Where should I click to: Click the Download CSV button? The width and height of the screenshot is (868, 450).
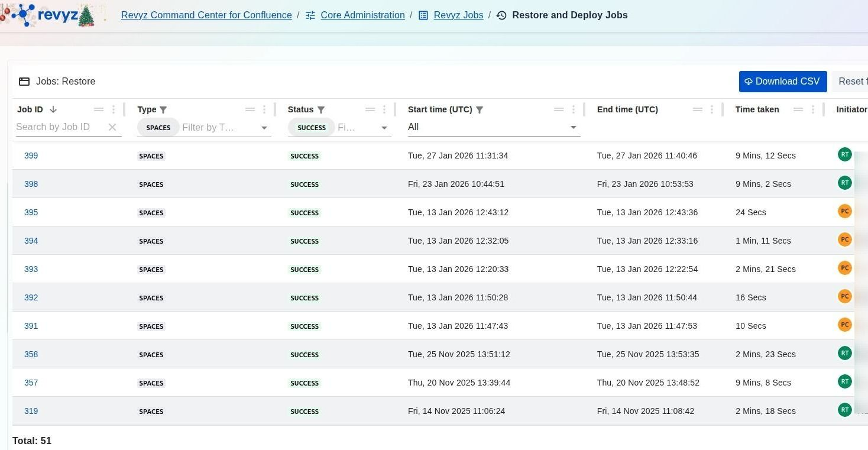tap(782, 82)
